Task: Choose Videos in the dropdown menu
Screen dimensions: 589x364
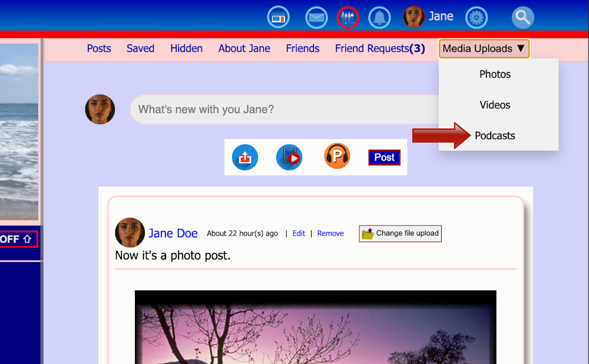Action: pos(495,105)
